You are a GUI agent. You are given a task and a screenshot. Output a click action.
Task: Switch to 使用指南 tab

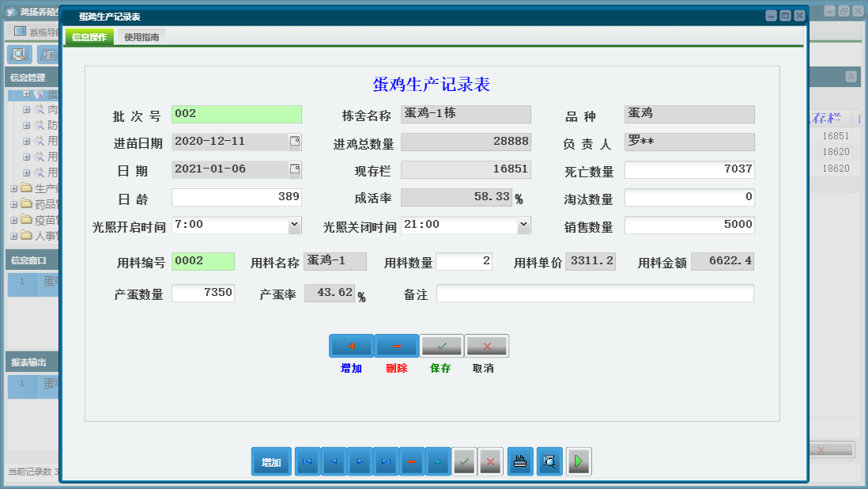142,37
